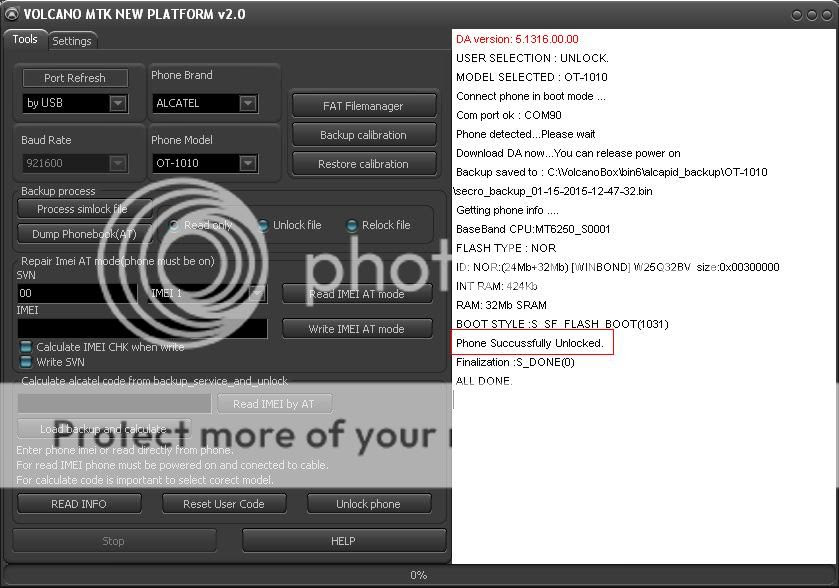This screenshot has height=588, width=839.
Task: Open the Phone Model OT-1010 dropdown
Action: 248,163
